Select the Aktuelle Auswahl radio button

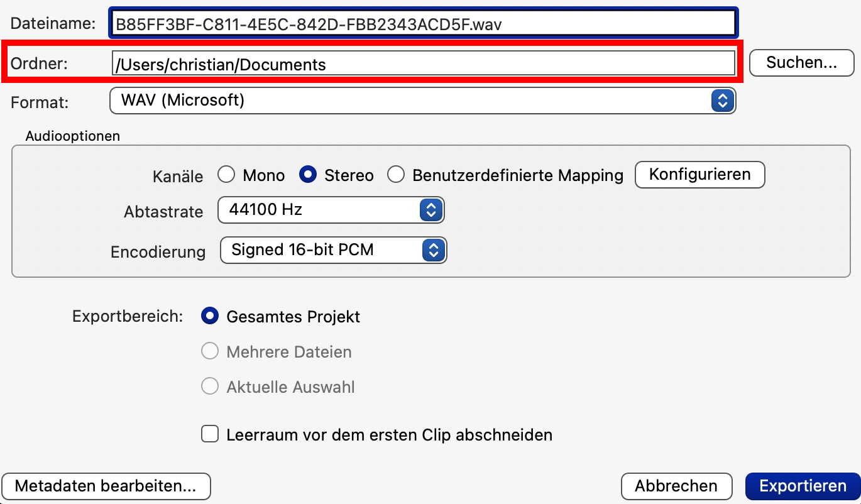[209, 386]
